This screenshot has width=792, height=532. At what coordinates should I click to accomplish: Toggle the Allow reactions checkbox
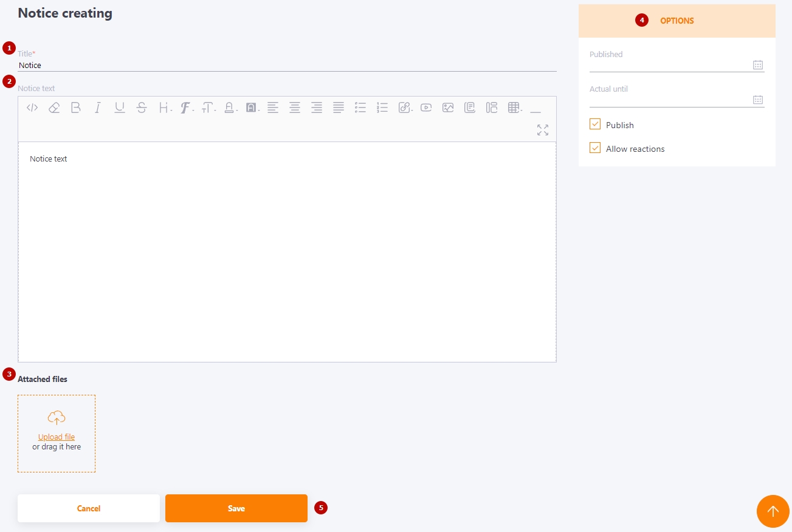[595, 148]
